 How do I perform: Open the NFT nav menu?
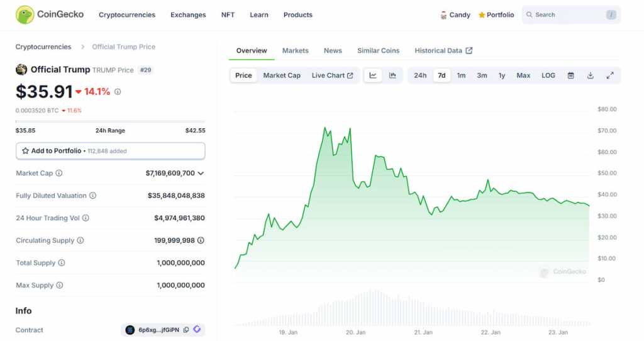click(x=228, y=15)
